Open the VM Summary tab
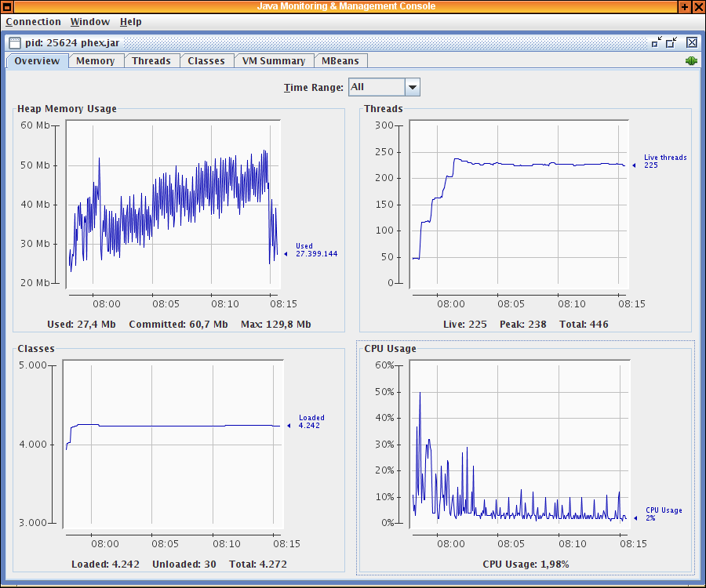 [x=274, y=60]
